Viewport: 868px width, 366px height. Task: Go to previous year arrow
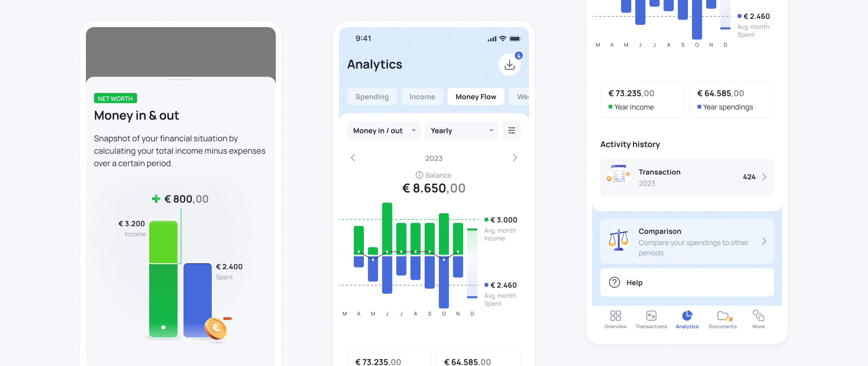coord(353,158)
